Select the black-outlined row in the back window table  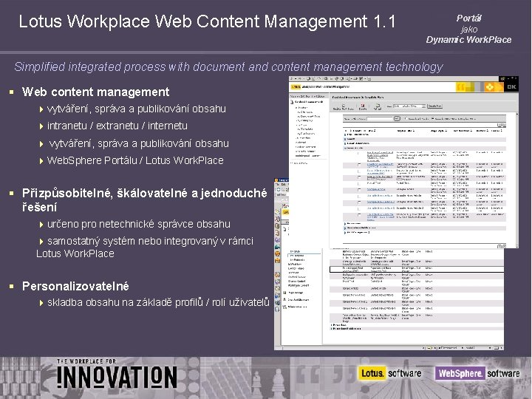(x=417, y=270)
